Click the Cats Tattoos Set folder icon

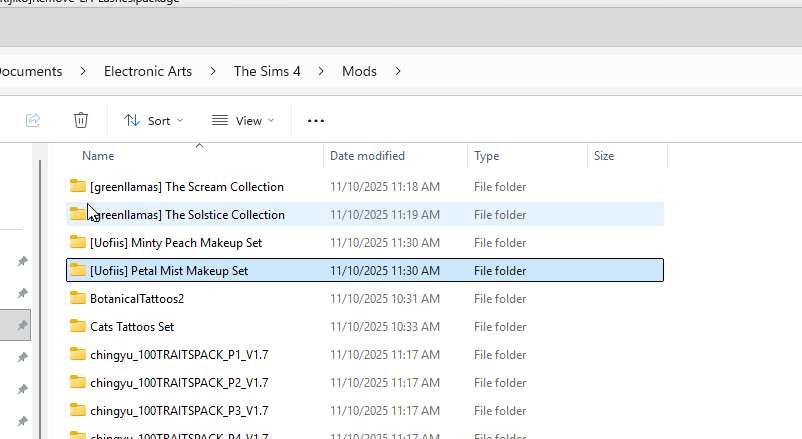click(78, 327)
